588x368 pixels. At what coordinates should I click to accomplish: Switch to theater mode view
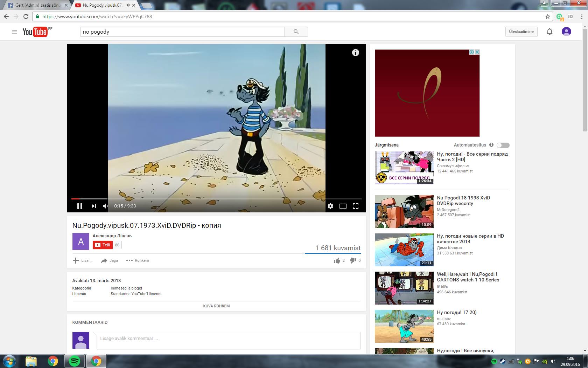(343, 206)
